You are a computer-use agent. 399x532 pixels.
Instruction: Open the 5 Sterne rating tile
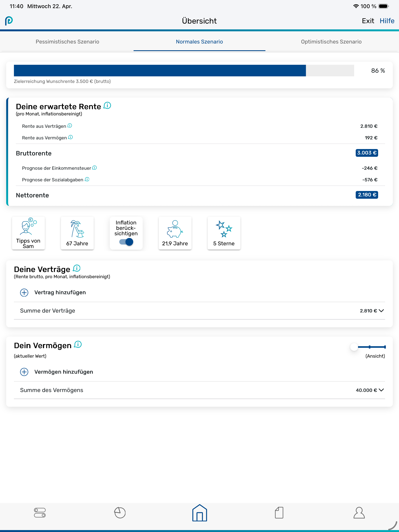(x=224, y=233)
